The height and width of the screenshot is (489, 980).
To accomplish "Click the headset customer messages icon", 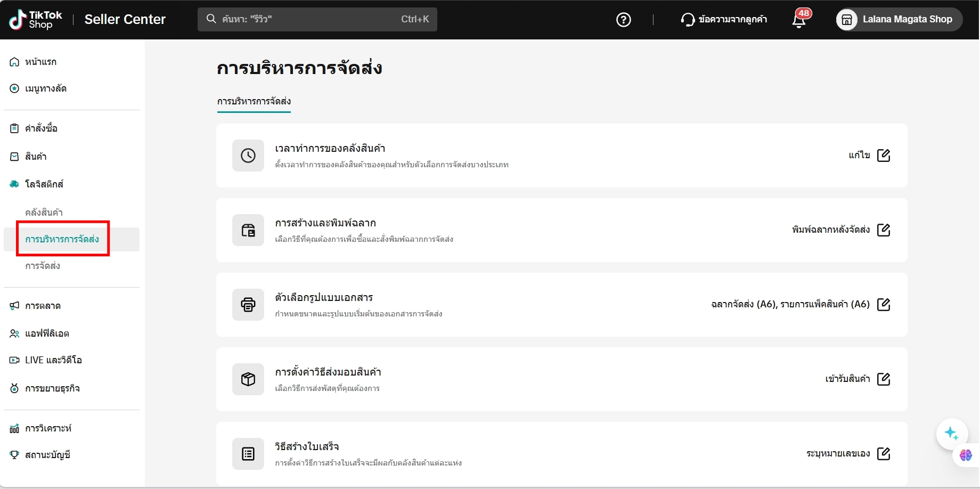I will coord(688,20).
